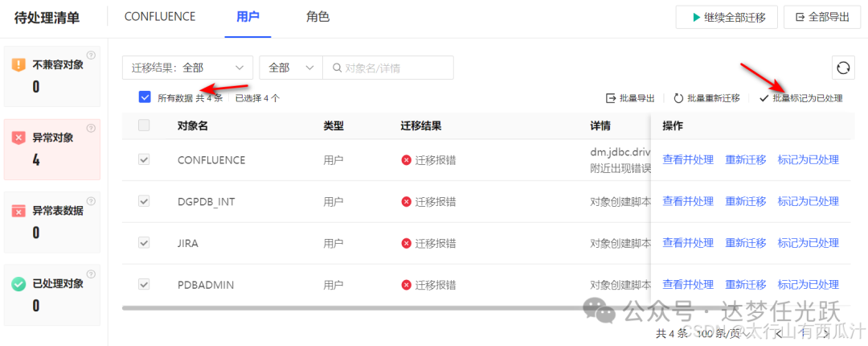
Task: Click the 详情 column header
Action: pyautogui.click(x=600, y=126)
